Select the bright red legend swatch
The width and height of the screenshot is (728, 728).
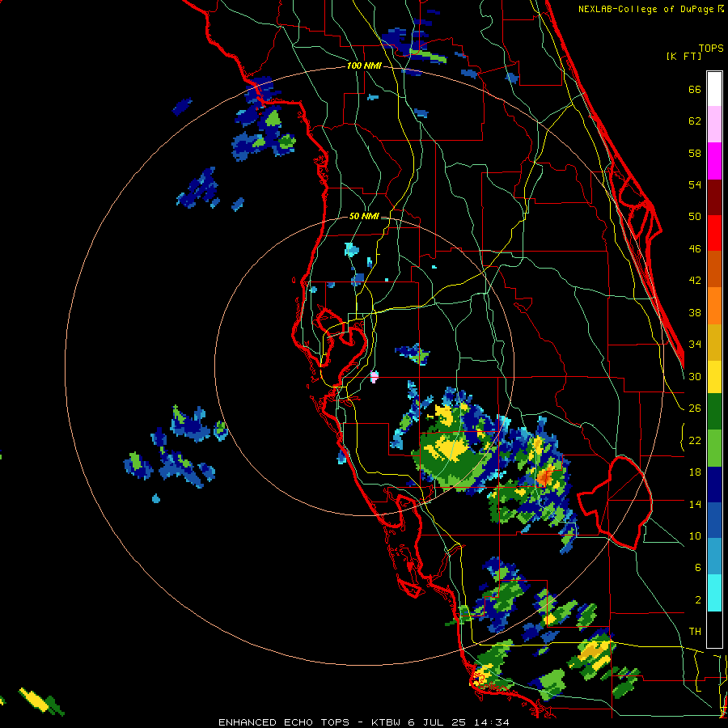point(714,233)
